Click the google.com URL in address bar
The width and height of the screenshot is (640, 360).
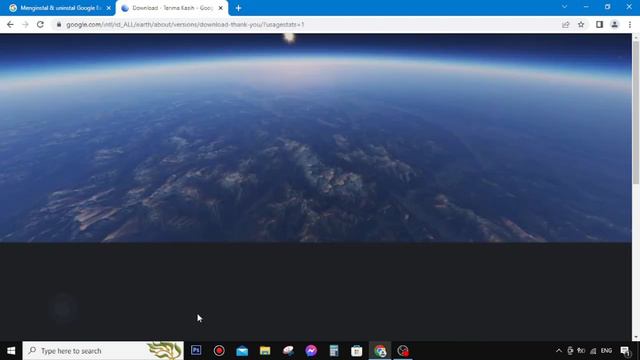(185, 24)
